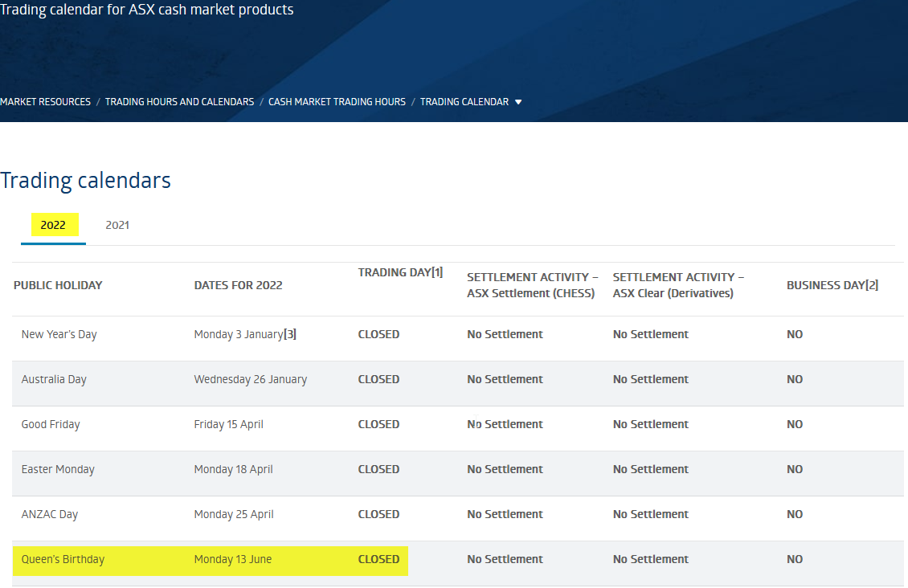Image resolution: width=908 pixels, height=588 pixels.
Task: Select the 2022 calendar tab
Action: pyautogui.click(x=53, y=225)
